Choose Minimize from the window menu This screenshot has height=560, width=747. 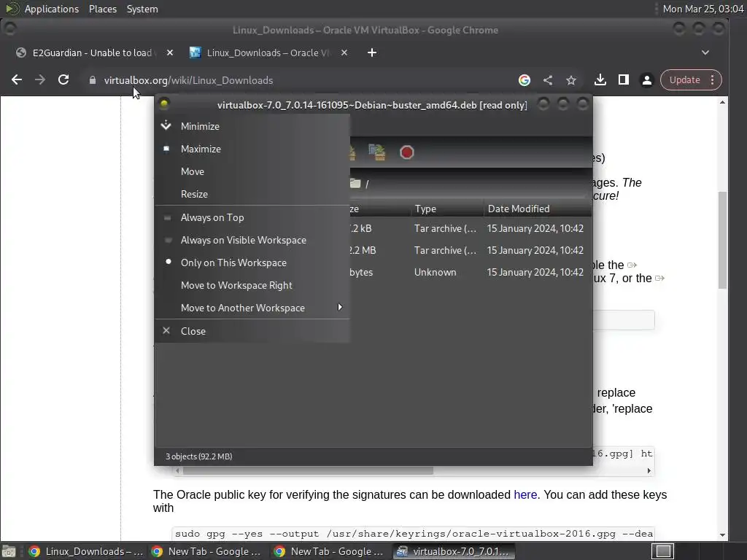tap(252, 126)
